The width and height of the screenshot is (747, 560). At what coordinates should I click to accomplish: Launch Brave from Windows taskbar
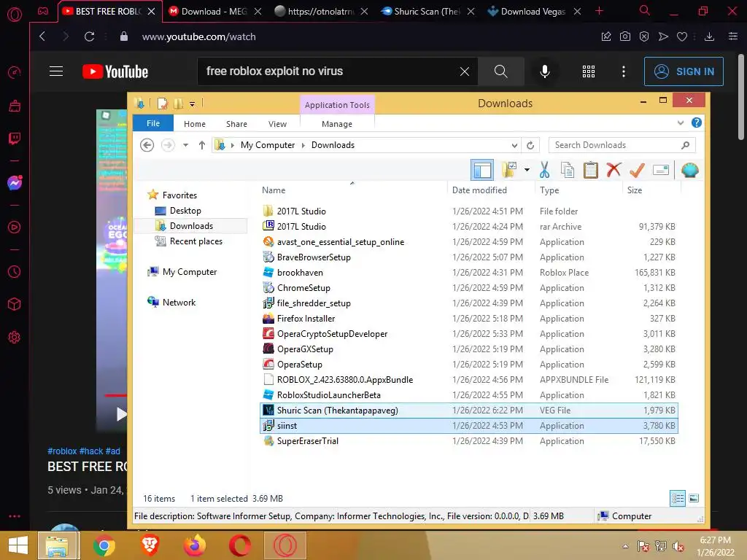pos(150,545)
